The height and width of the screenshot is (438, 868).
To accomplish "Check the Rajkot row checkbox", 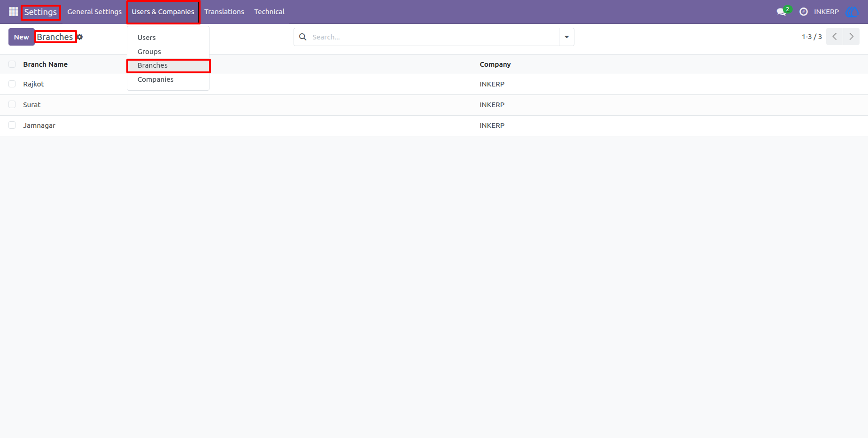I will [12, 84].
